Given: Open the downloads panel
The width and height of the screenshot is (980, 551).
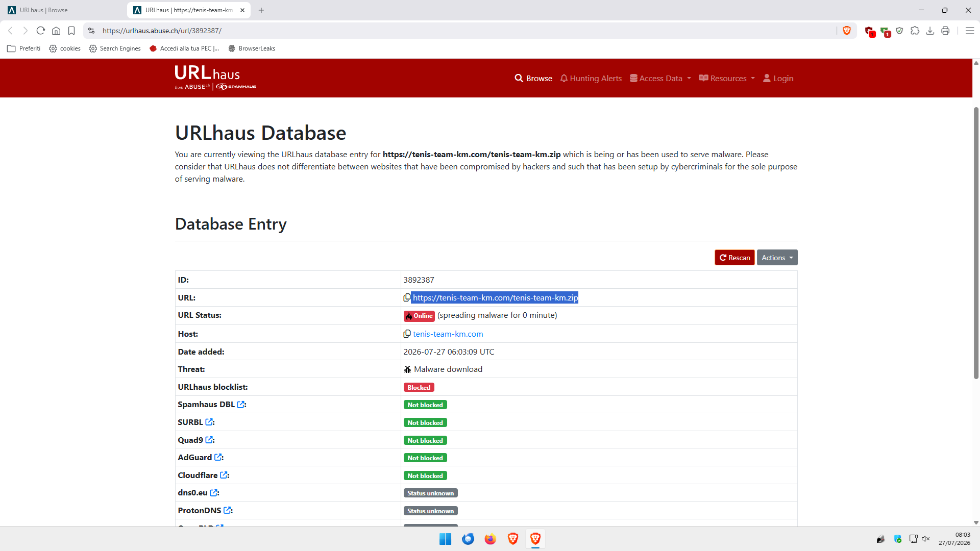Looking at the screenshot, I should point(930,31).
